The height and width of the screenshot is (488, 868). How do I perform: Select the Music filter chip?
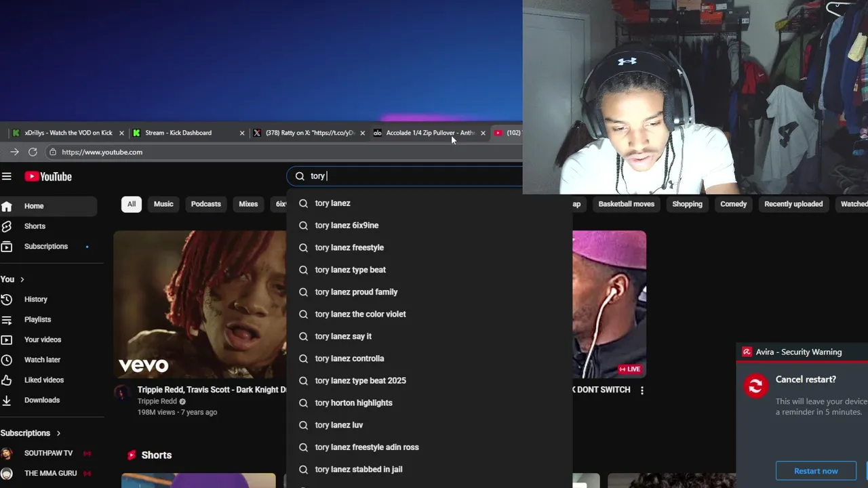(163, 204)
